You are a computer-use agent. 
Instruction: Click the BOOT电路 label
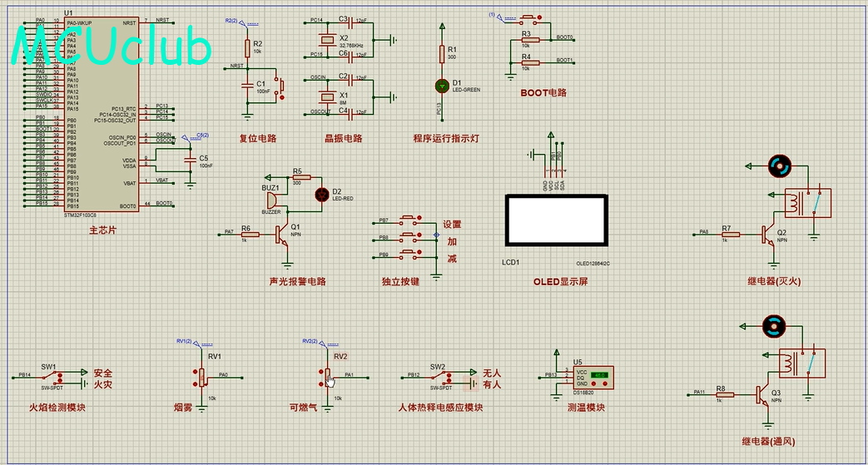pyautogui.click(x=543, y=92)
